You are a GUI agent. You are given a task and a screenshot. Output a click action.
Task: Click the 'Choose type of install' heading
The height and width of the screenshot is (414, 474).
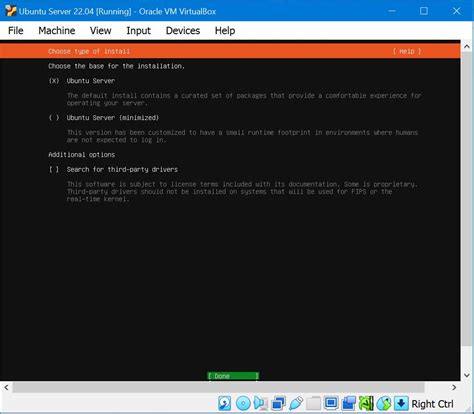tap(89, 51)
